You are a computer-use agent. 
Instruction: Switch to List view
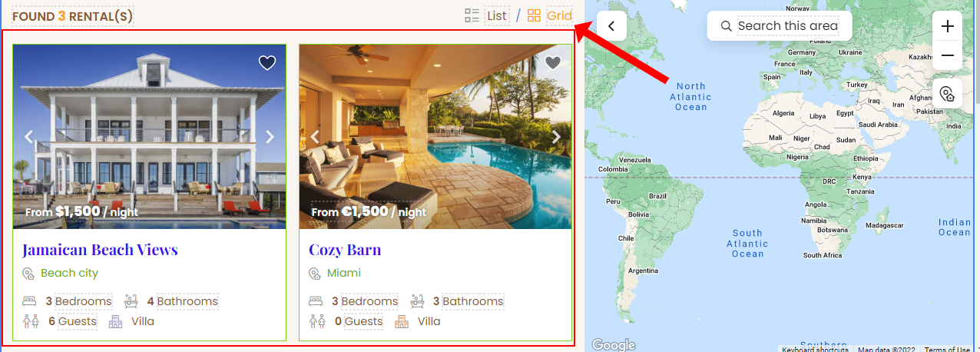[x=497, y=15]
